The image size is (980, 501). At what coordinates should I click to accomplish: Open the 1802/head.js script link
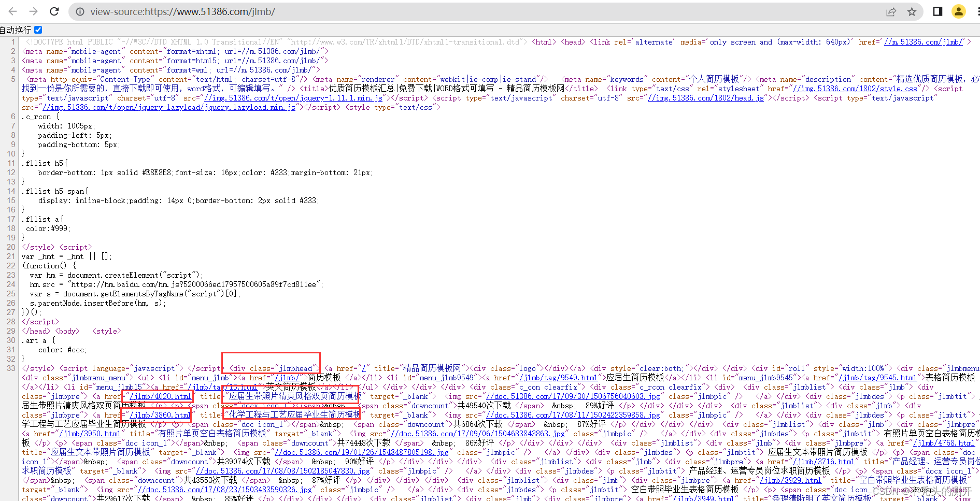click(x=706, y=98)
